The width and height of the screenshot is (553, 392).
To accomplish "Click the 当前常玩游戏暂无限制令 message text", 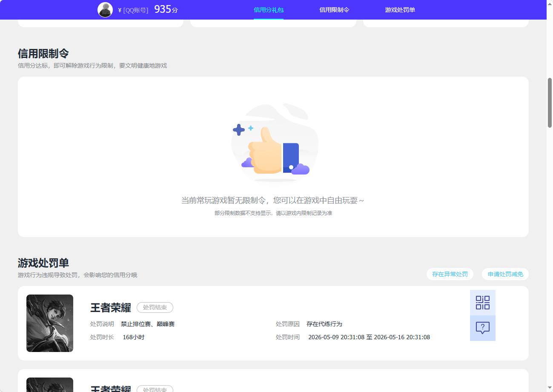I will click(272, 200).
